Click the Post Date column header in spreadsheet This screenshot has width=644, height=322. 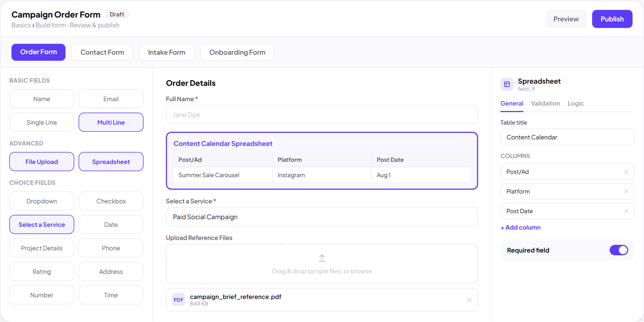tap(421, 160)
